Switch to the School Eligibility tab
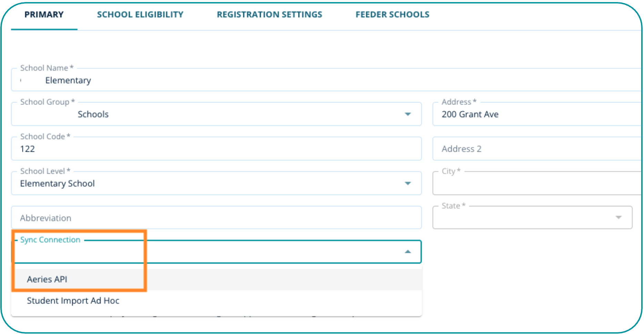This screenshot has width=644, height=335. coord(140,14)
